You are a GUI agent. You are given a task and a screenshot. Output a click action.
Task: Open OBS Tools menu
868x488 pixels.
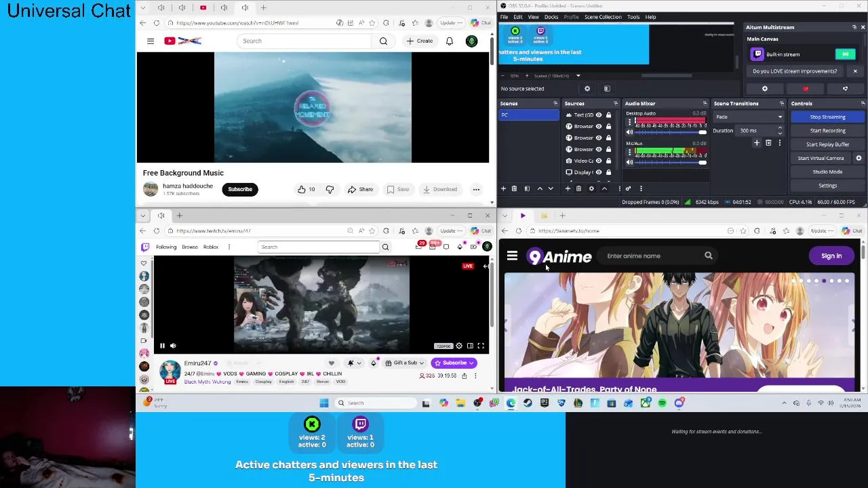(633, 17)
